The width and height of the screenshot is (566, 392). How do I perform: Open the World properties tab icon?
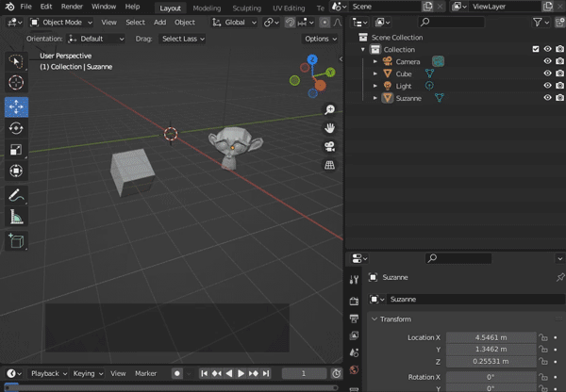tap(354, 369)
